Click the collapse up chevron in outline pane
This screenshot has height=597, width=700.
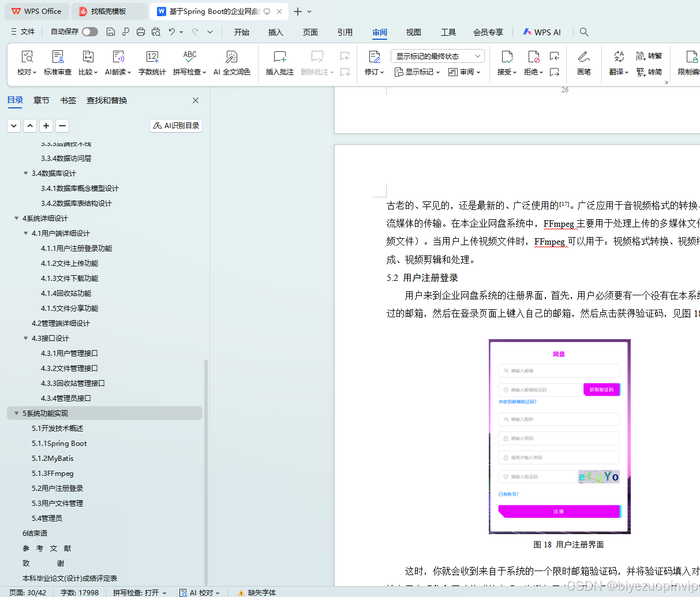coord(30,125)
